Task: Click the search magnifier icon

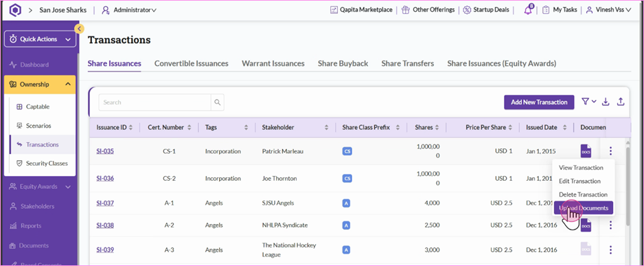Action: pyautogui.click(x=218, y=102)
